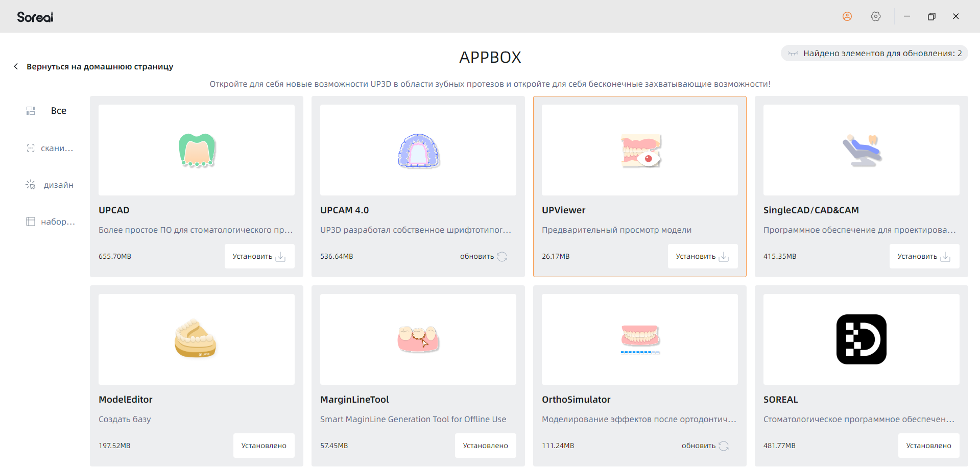Click the набор category icon in sidebar
980x468 pixels.
click(31, 221)
